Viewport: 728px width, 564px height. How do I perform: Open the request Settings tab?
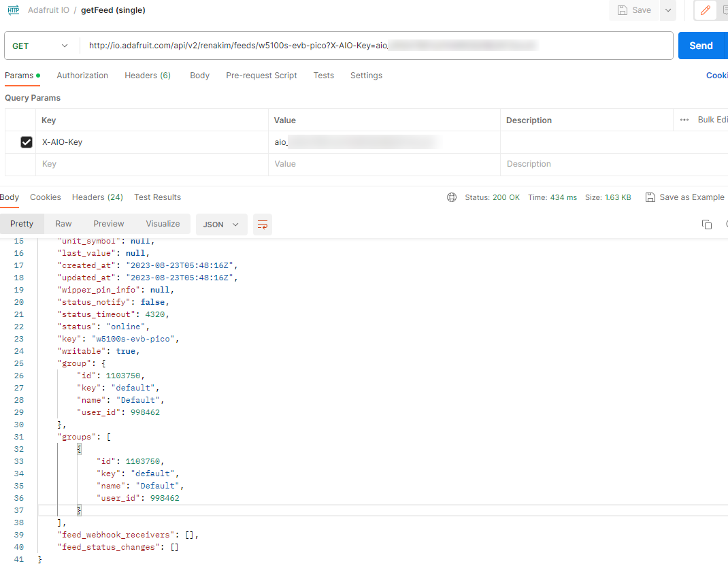point(366,76)
